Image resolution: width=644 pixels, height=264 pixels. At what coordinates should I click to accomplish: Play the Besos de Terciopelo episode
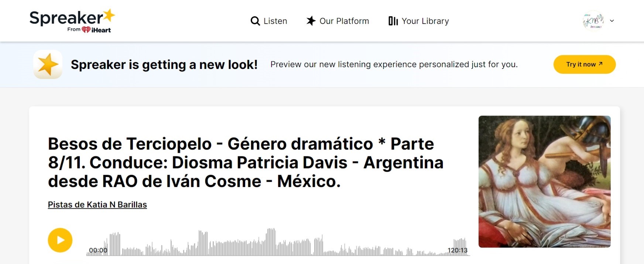pyautogui.click(x=60, y=240)
